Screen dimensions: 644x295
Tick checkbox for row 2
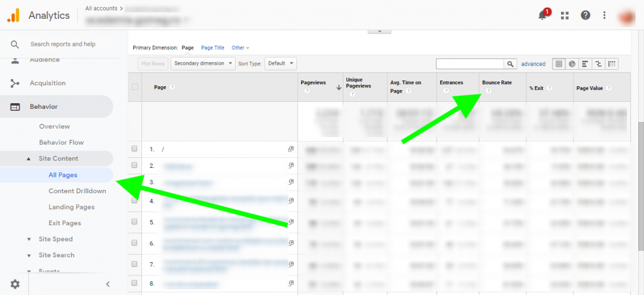coord(135,165)
